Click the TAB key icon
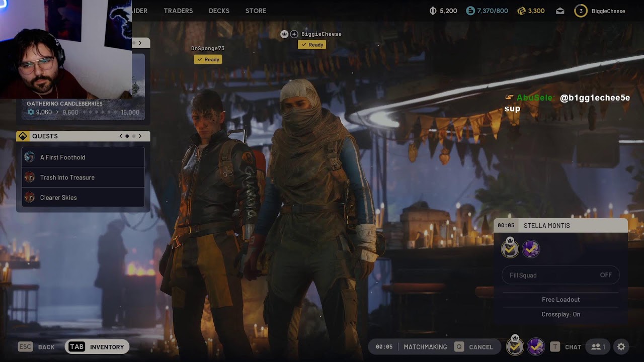The height and width of the screenshot is (362, 644). tap(76, 347)
